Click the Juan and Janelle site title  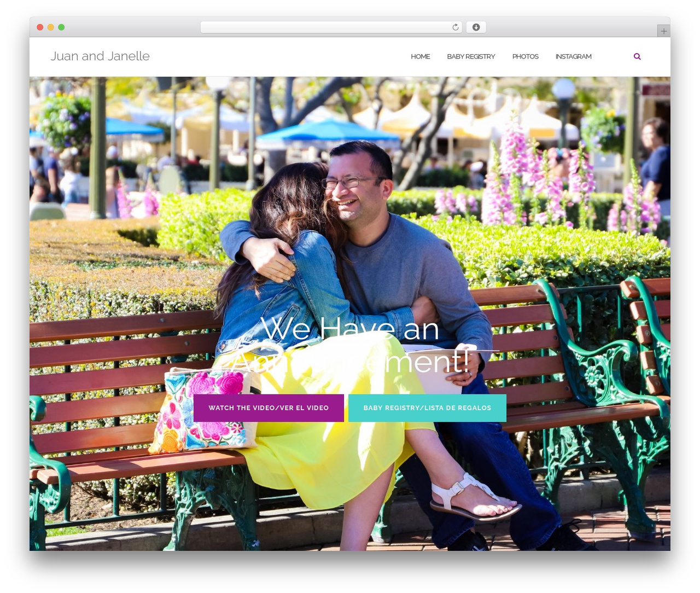100,56
